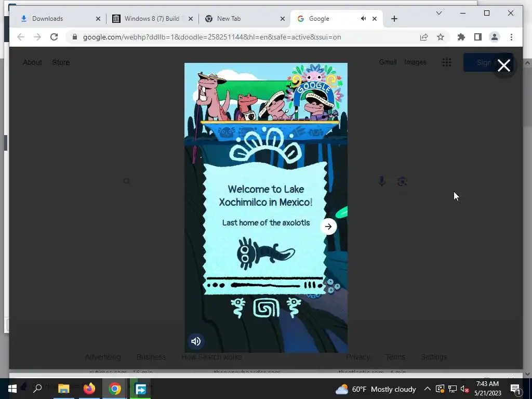Click the axolotl glyph on the doodle card
532x399 pixels.
click(x=266, y=254)
